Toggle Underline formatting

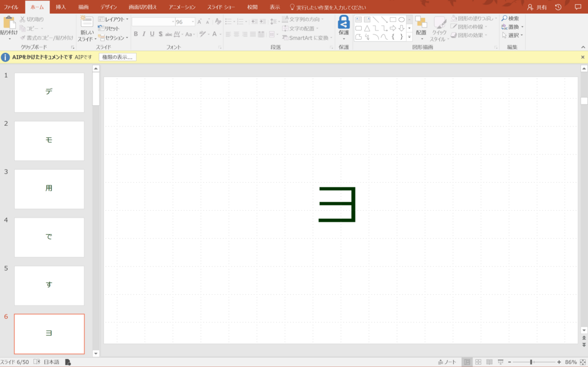coord(152,34)
